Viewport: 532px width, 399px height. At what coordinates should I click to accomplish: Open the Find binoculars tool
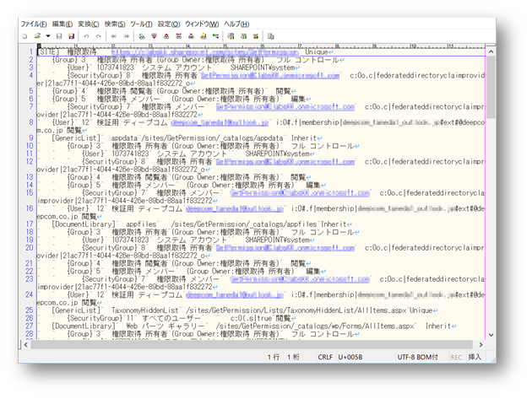point(142,36)
